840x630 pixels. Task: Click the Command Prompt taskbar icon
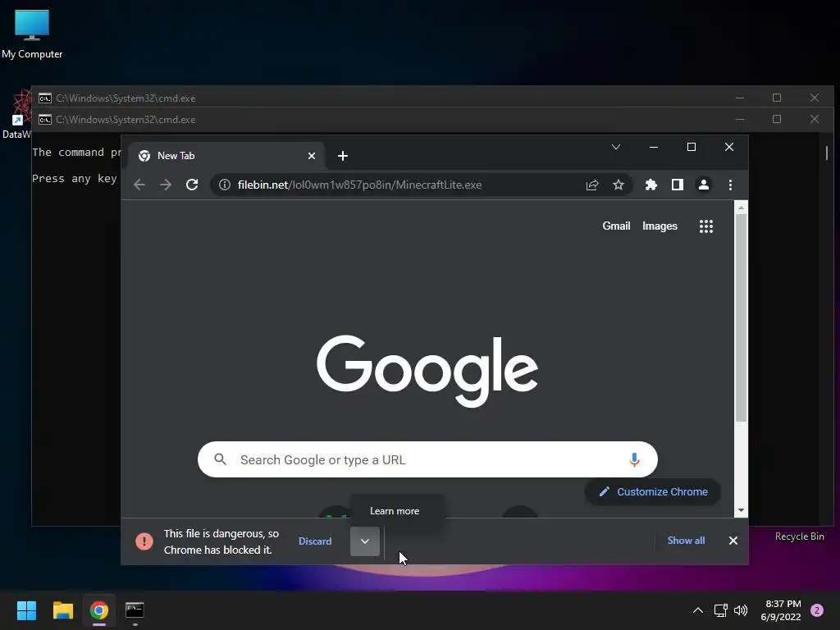coord(135,610)
